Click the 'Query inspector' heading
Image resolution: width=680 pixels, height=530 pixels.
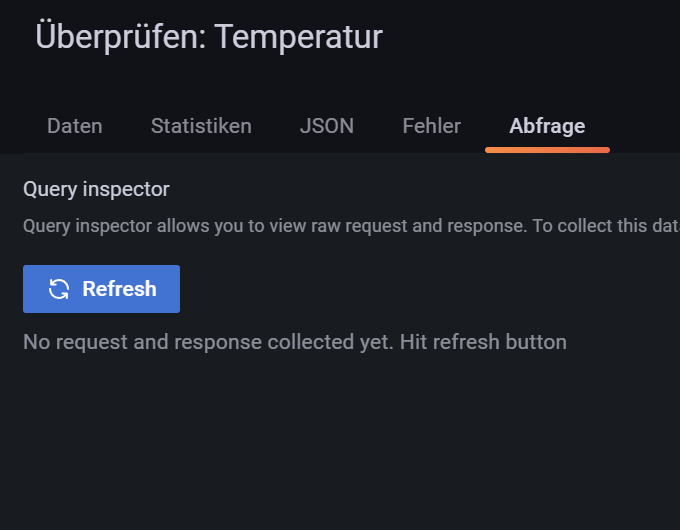coord(96,189)
